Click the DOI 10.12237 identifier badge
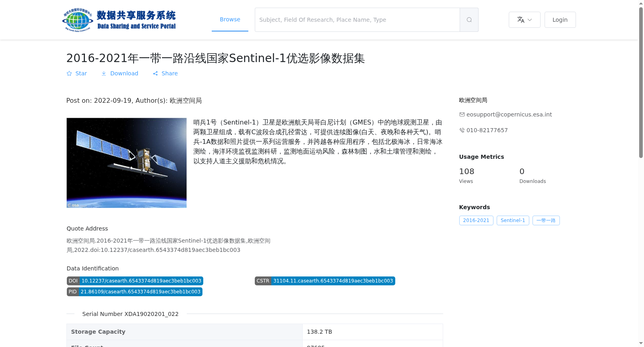 point(135,281)
